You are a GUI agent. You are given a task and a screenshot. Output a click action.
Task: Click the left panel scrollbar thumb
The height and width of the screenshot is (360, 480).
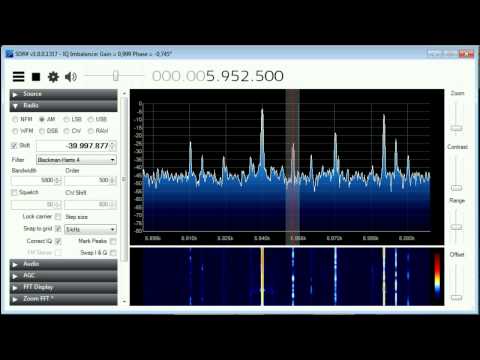124,179
